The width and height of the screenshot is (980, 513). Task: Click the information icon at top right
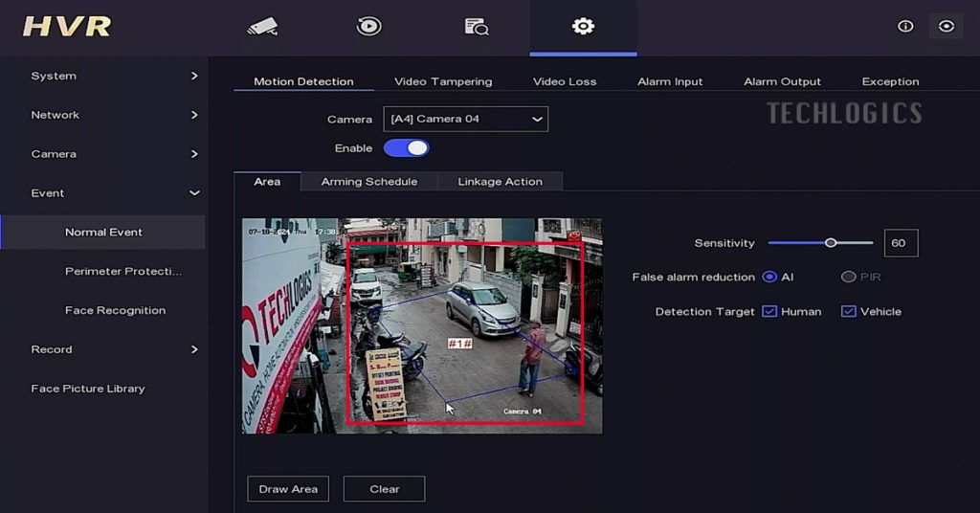point(905,27)
